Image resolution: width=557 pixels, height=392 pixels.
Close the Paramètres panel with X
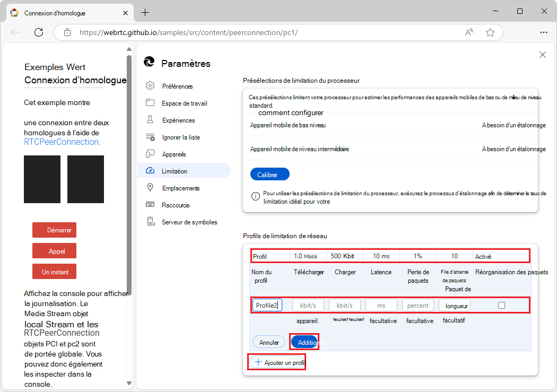(543, 55)
